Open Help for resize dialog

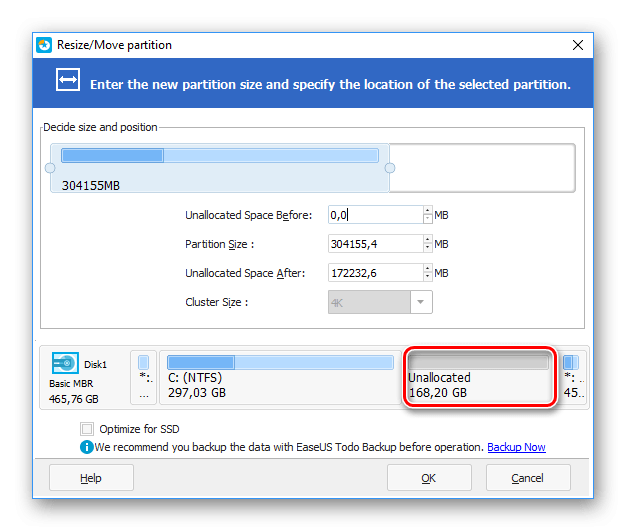[x=90, y=478]
